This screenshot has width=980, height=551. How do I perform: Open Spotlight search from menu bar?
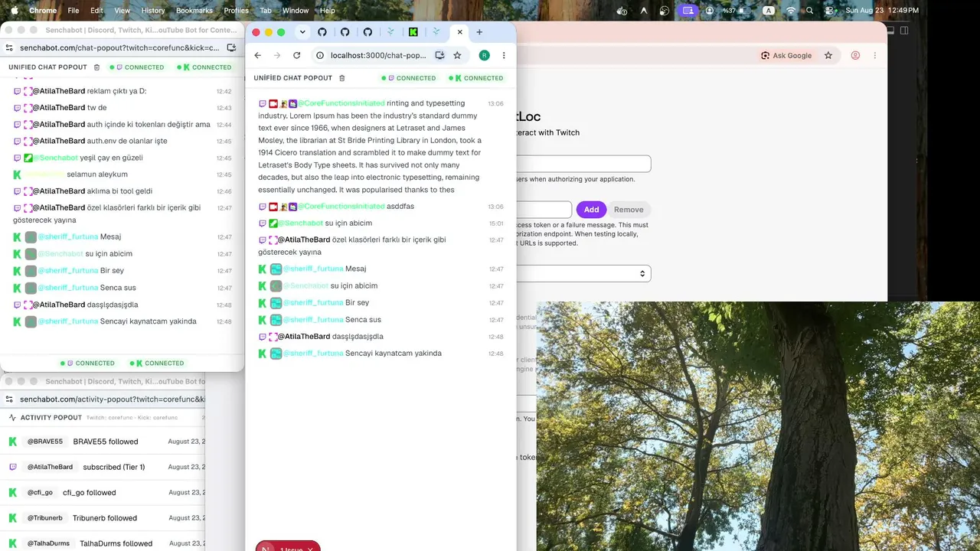(x=810, y=11)
